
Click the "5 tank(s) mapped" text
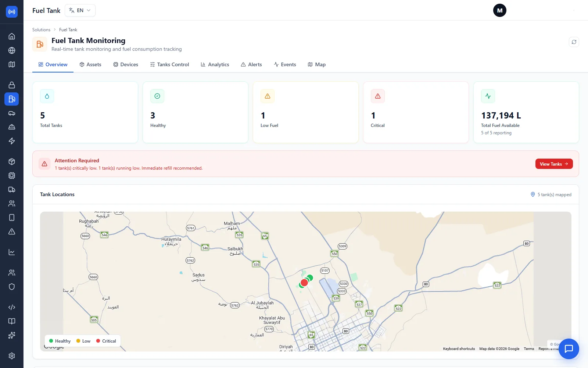click(x=554, y=195)
